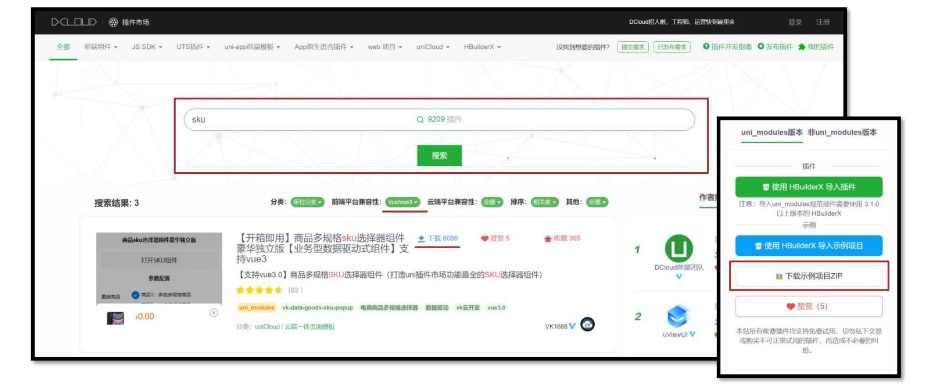Viewport: 927px width, 386px height.
Task: Open the DCloud前端团队 author name
Action: coord(679,267)
